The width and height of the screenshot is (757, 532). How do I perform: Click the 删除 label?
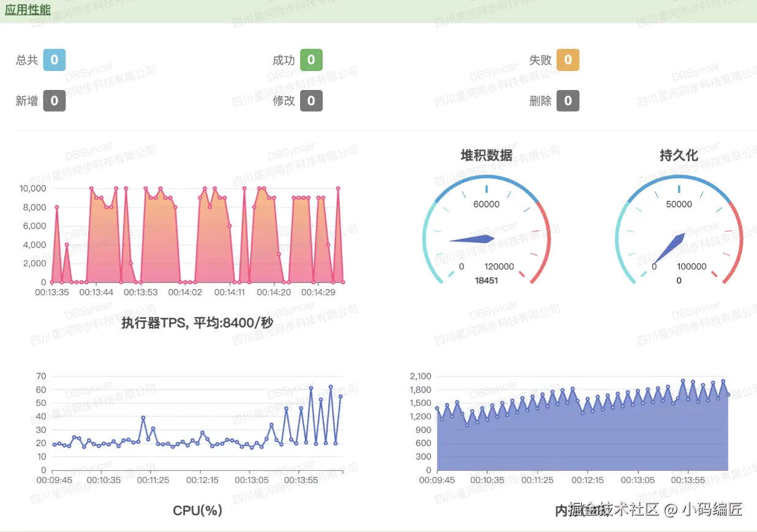(x=540, y=101)
